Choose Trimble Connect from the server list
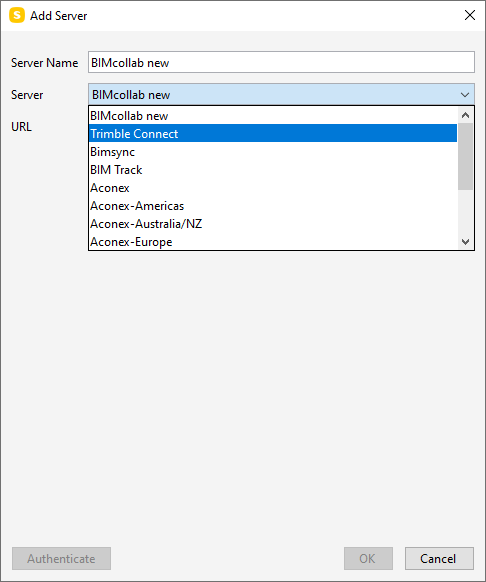 point(273,134)
